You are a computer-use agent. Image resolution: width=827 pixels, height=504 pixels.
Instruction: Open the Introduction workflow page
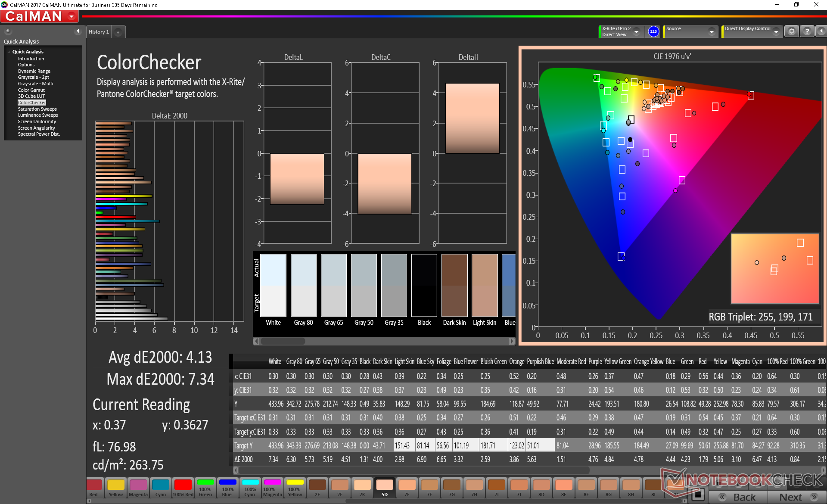point(31,59)
